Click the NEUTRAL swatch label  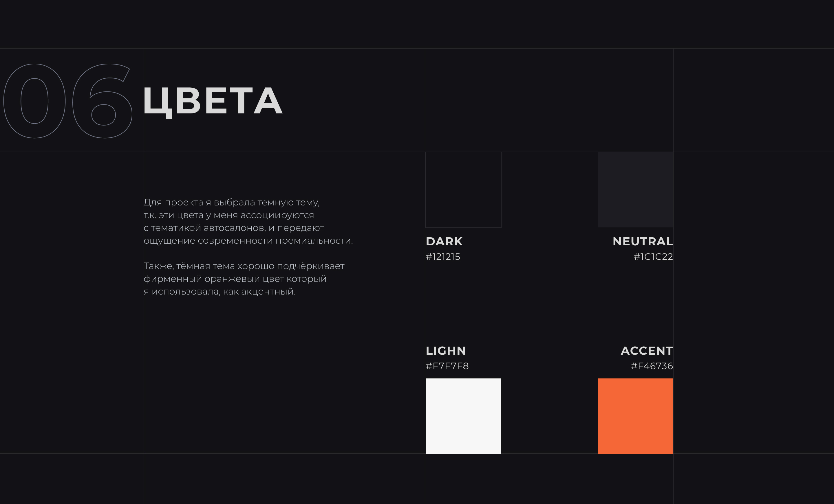(642, 242)
